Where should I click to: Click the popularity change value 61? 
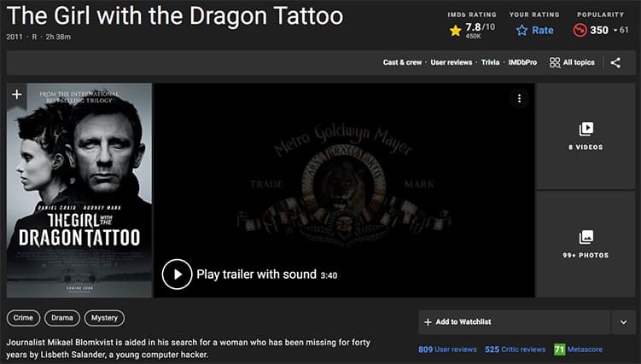(x=624, y=30)
